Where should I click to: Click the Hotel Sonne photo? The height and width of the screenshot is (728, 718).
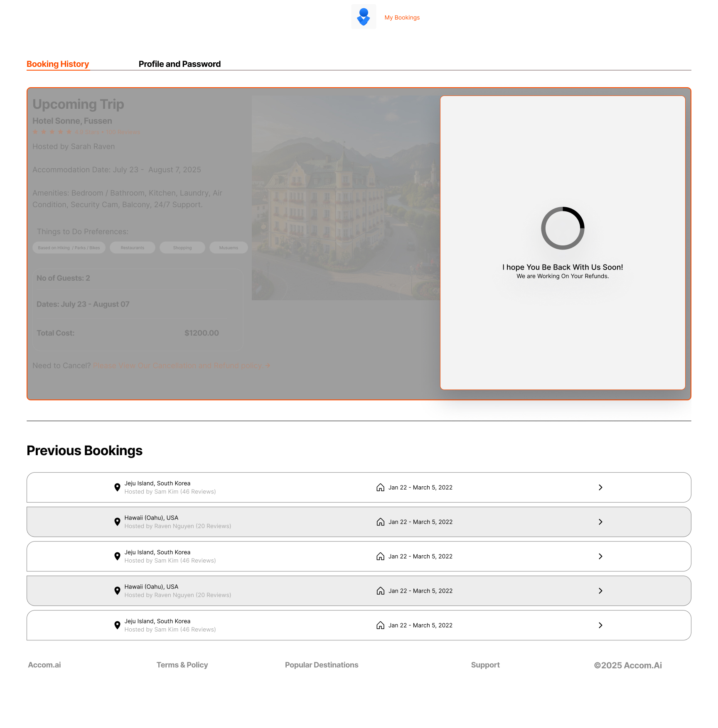346,198
